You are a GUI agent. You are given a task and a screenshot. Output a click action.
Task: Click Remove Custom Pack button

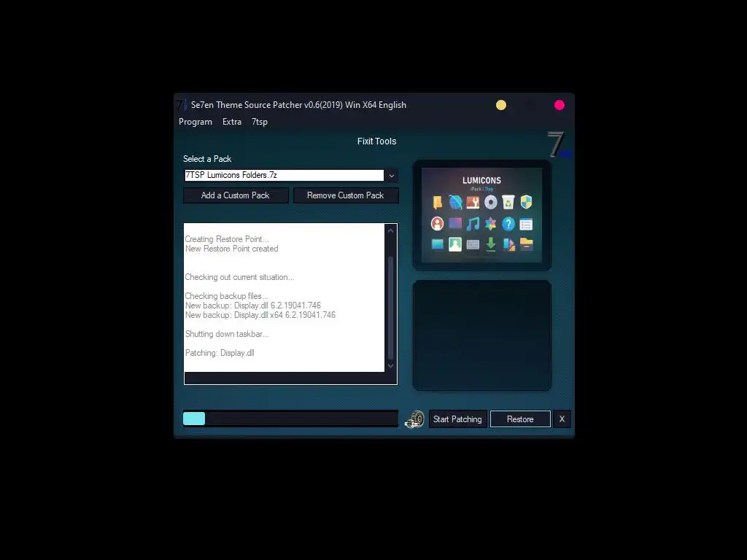[x=346, y=195]
